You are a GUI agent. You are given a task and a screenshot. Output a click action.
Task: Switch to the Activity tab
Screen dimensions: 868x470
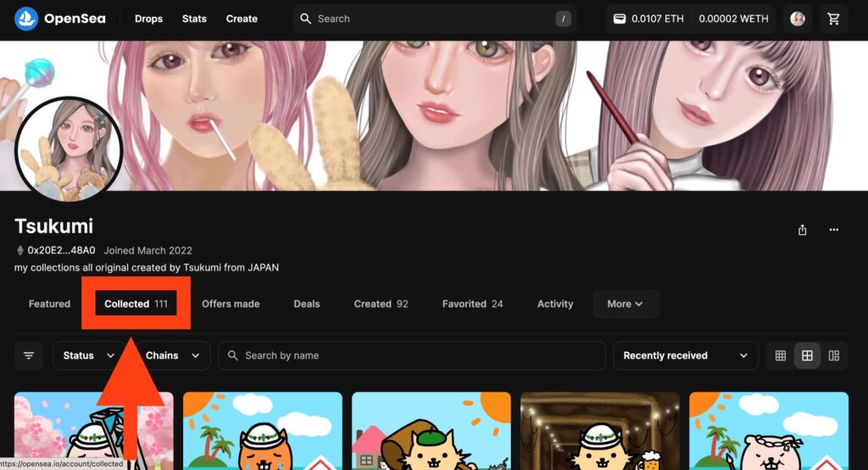[554, 304]
